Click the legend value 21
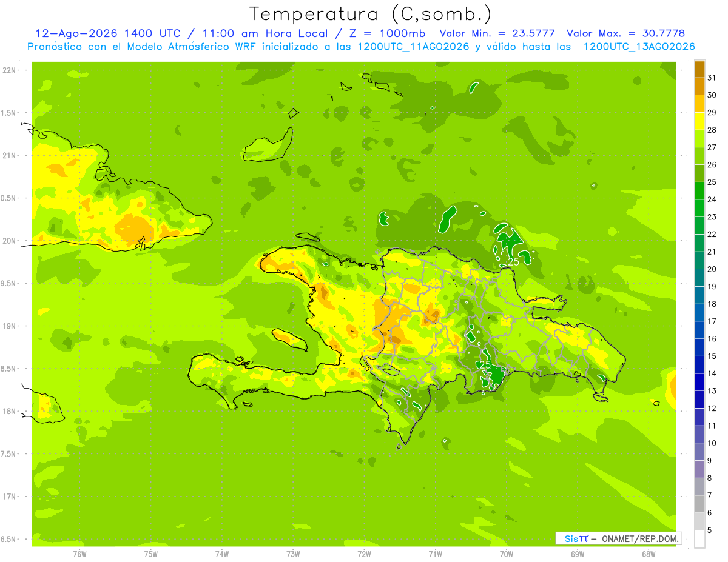The height and width of the screenshot is (562, 728). click(x=712, y=252)
